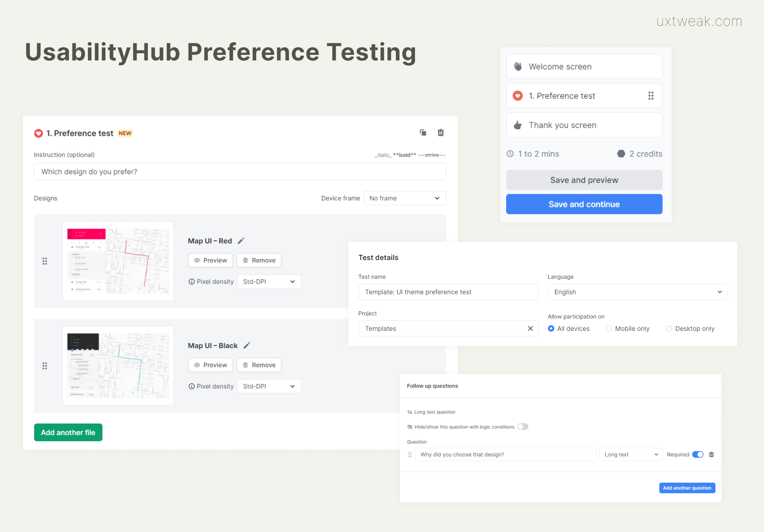Delete the follow up question trash icon

[x=711, y=454]
